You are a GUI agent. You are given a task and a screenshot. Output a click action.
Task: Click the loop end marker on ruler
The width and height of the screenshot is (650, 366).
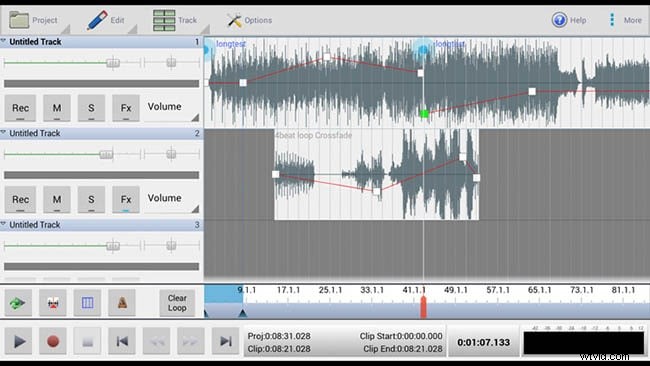[x=243, y=314]
